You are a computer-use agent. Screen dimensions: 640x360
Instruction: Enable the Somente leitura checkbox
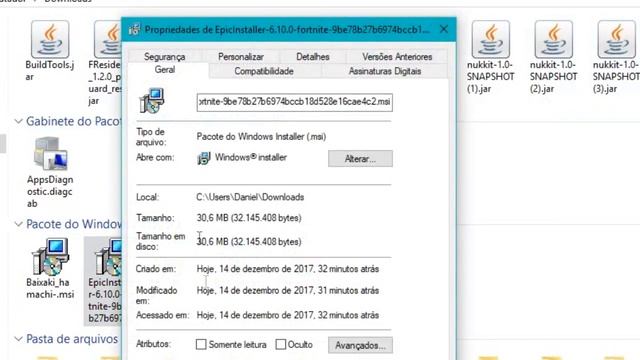(x=201, y=344)
